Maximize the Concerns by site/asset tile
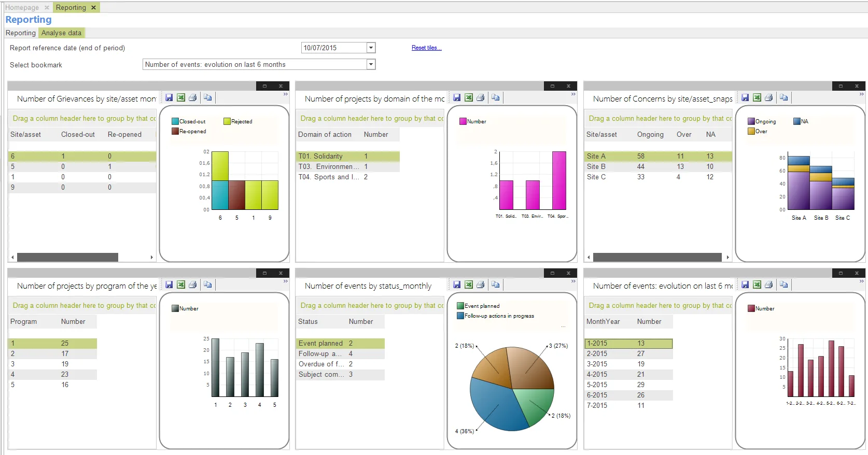The image size is (868, 455). tap(841, 86)
